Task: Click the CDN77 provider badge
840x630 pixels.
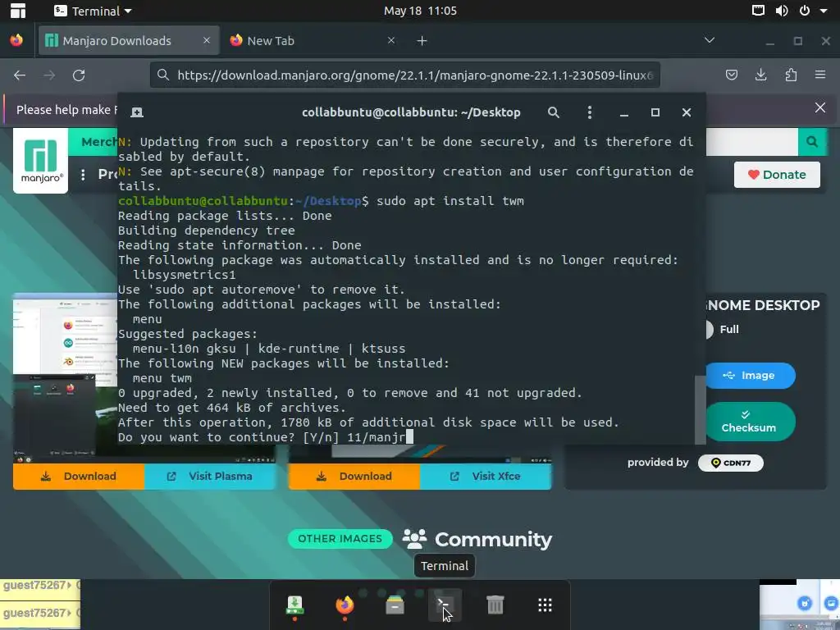Action: [731, 463]
